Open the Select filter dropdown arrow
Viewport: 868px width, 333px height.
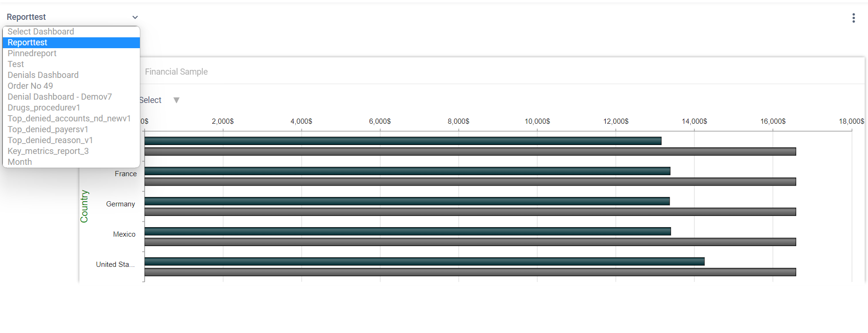pyautogui.click(x=176, y=100)
